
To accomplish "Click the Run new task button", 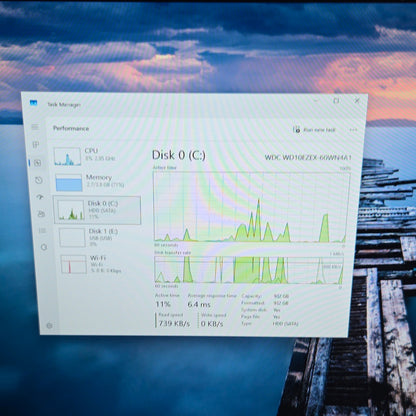I will point(314,130).
